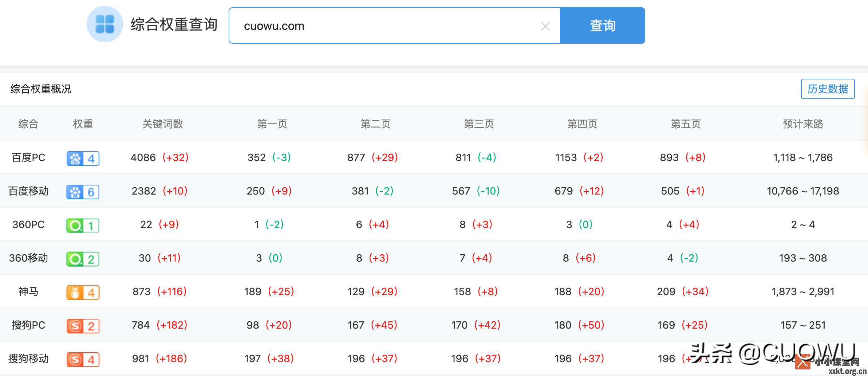Click the 1,118 ~ 1,786 traffic estimate
Screen dimensions: 868x376
803,157
